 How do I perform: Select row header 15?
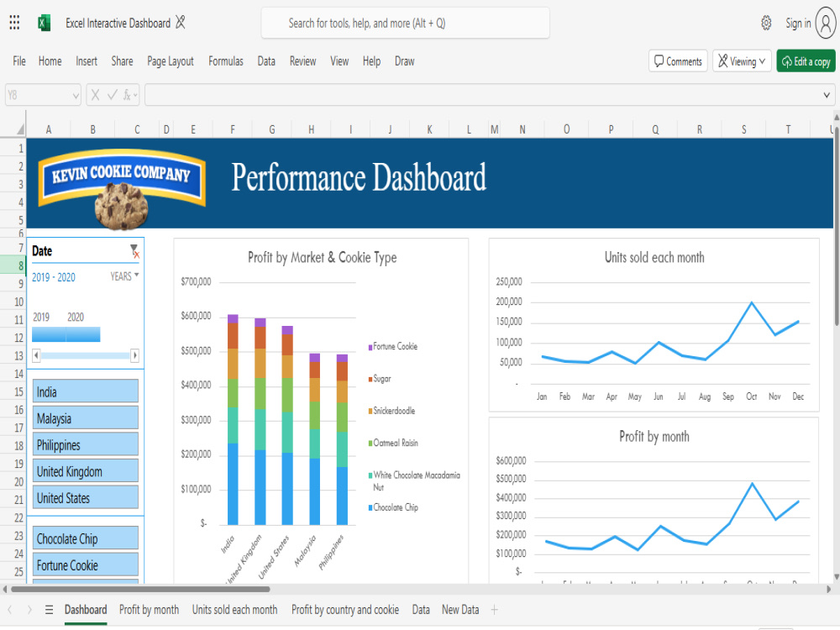pyautogui.click(x=13, y=391)
